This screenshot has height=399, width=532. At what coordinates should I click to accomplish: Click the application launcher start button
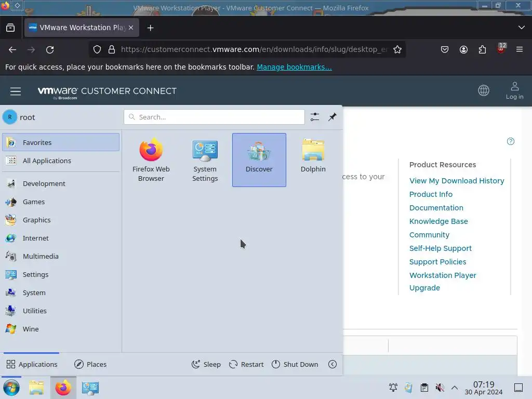point(11,388)
